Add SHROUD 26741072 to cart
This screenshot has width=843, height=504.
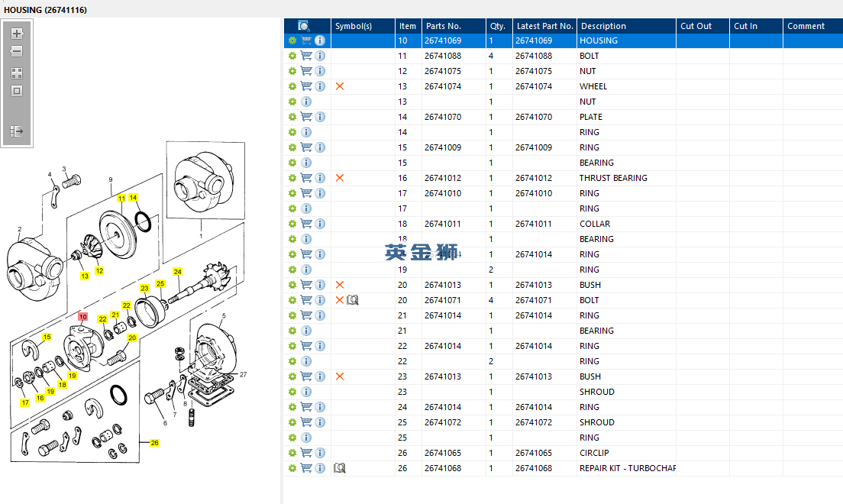(306, 422)
